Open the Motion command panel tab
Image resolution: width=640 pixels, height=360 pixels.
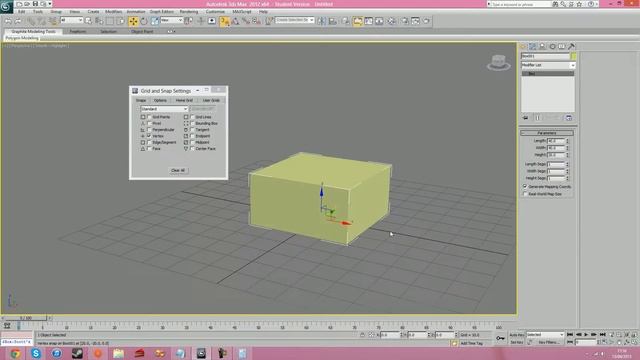pyautogui.click(x=552, y=47)
